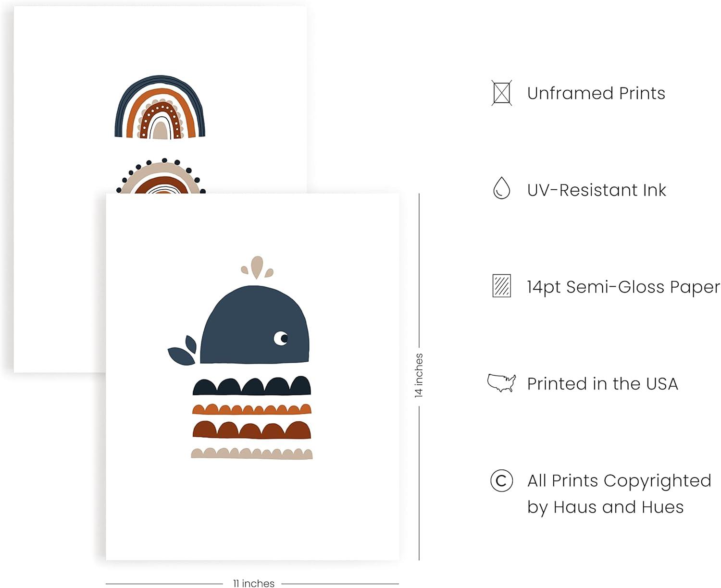The height and width of the screenshot is (588, 721).
Task: Click the whale's tail fin
Action: (183, 350)
